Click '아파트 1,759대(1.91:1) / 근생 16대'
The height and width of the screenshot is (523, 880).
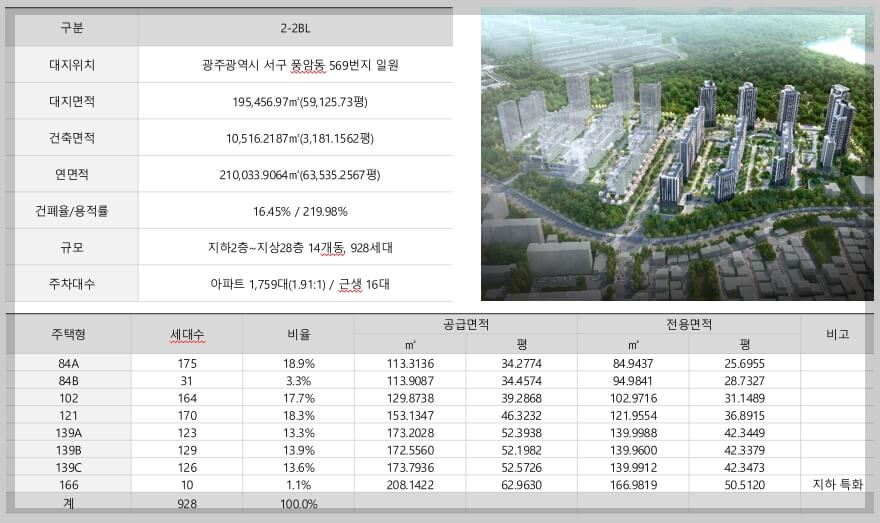pyautogui.click(x=300, y=284)
